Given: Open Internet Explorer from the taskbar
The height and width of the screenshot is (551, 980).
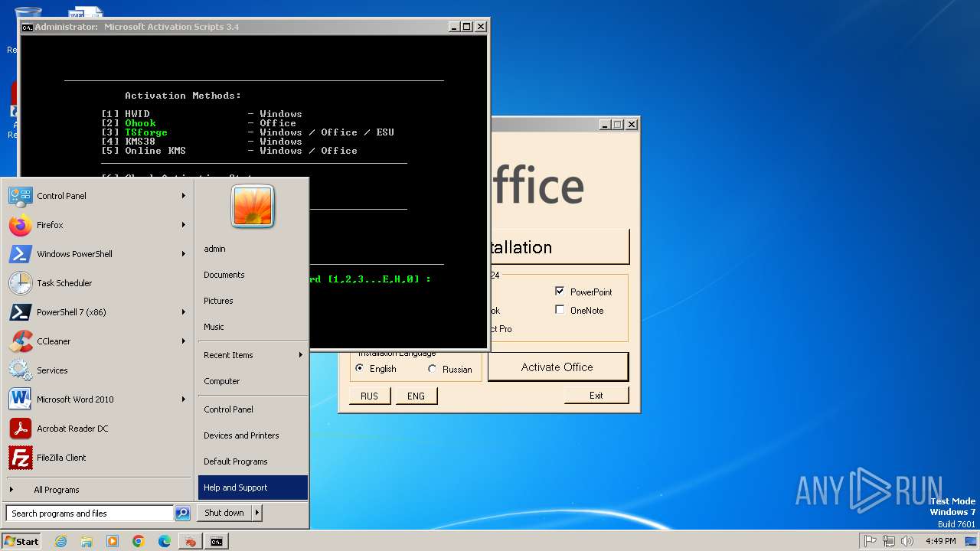Looking at the screenshot, I should pyautogui.click(x=60, y=541).
